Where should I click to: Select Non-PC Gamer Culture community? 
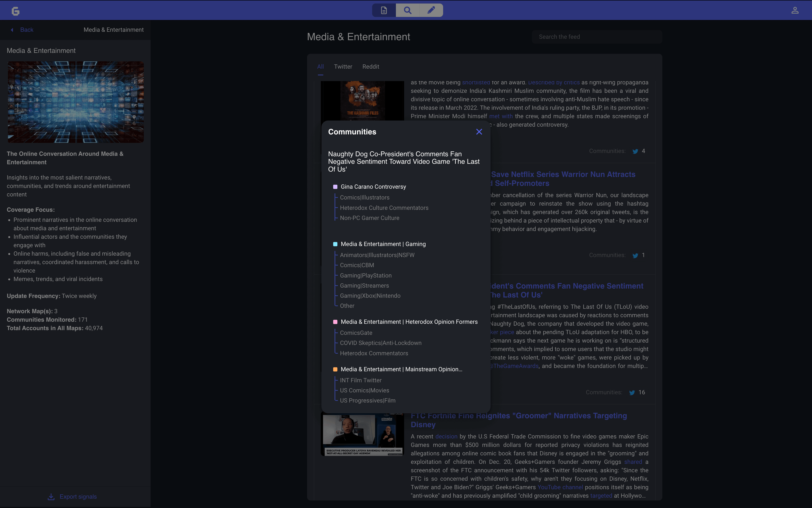pyautogui.click(x=370, y=218)
